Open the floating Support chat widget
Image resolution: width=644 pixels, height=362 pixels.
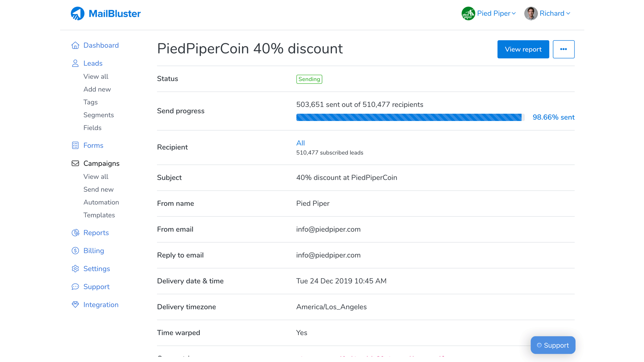553,345
